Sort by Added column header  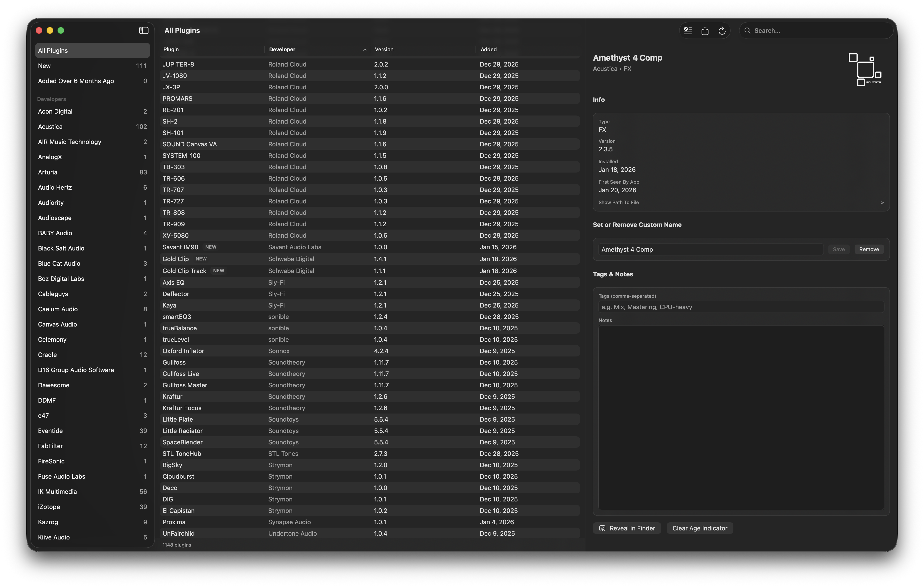tap(528, 49)
